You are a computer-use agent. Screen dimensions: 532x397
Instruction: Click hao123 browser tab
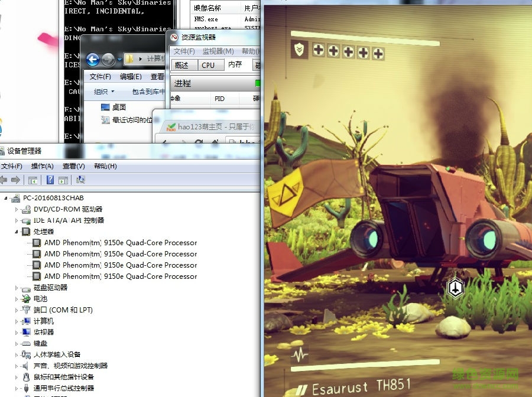pyautogui.click(x=210, y=127)
